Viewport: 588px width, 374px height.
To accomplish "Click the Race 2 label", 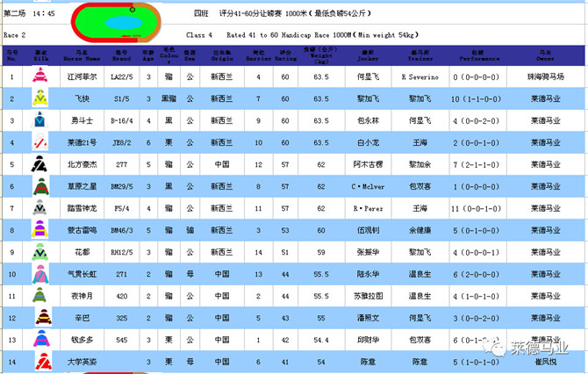I will point(16,35).
